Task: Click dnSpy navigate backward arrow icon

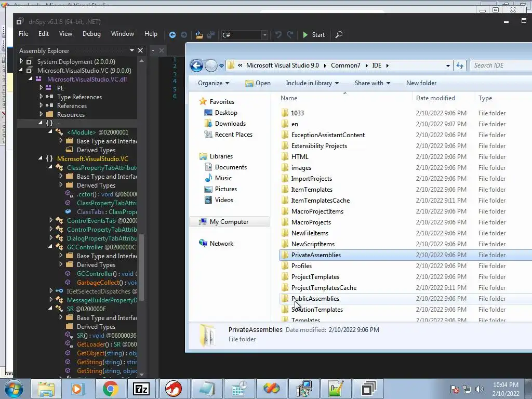Action: click(172, 35)
